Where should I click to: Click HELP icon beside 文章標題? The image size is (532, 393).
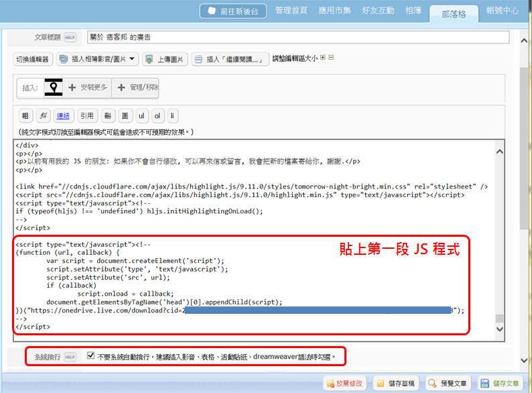[x=70, y=38]
